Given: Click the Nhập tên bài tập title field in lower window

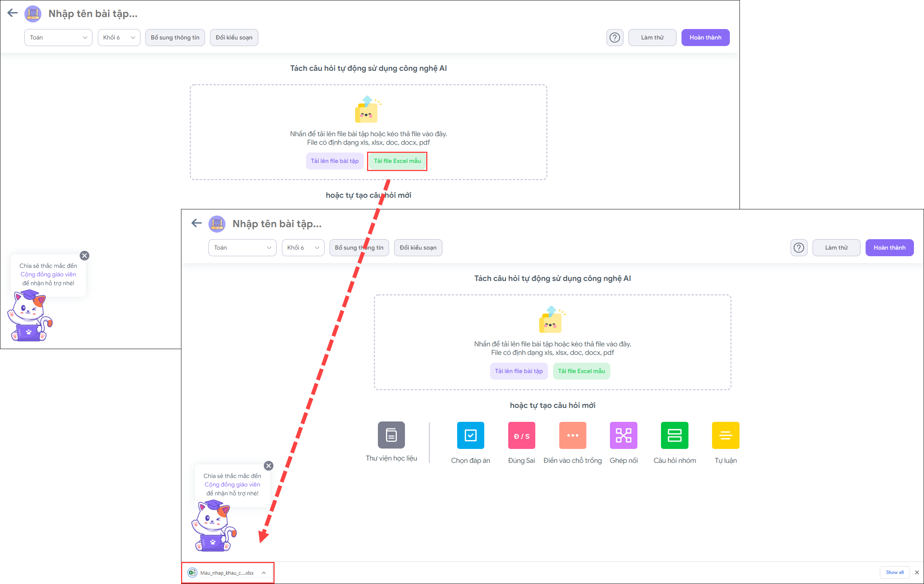Looking at the screenshot, I should (277, 224).
